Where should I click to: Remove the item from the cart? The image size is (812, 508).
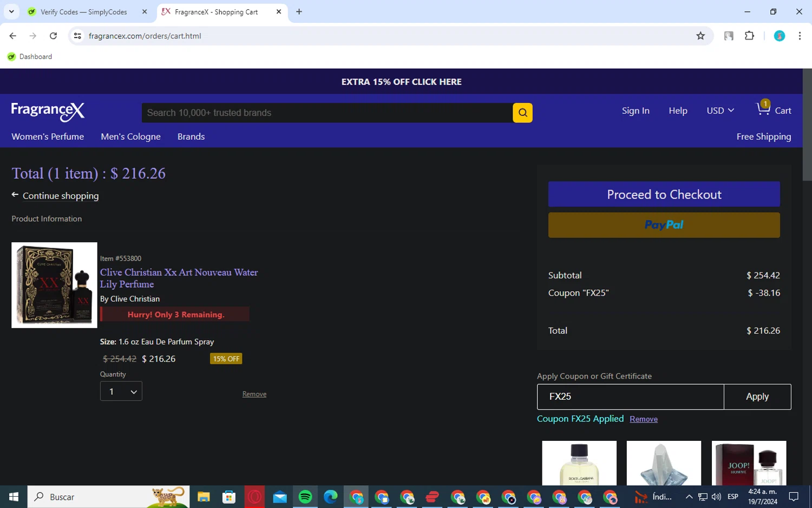coord(254,394)
